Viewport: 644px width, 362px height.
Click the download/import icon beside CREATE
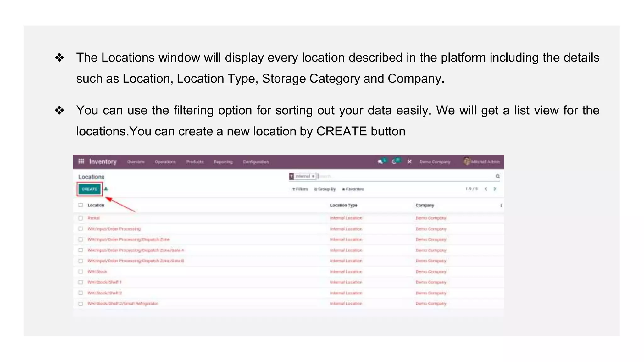click(106, 189)
